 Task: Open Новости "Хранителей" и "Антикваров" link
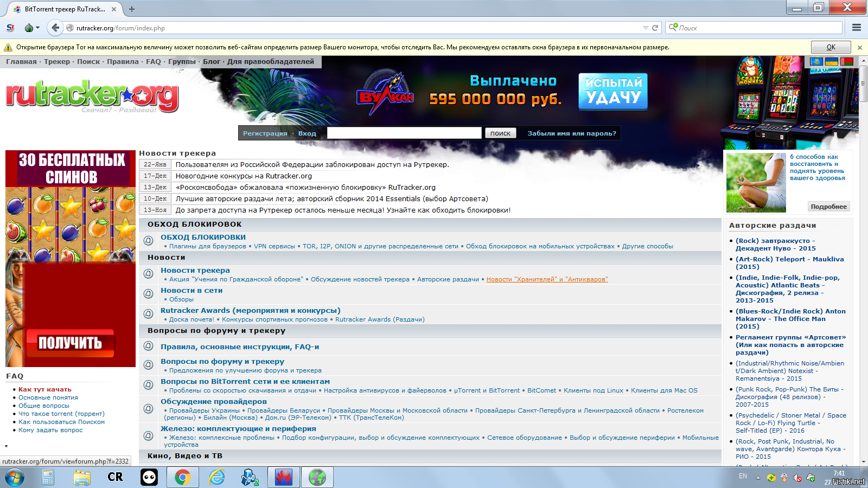pyautogui.click(x=547, y=279)
